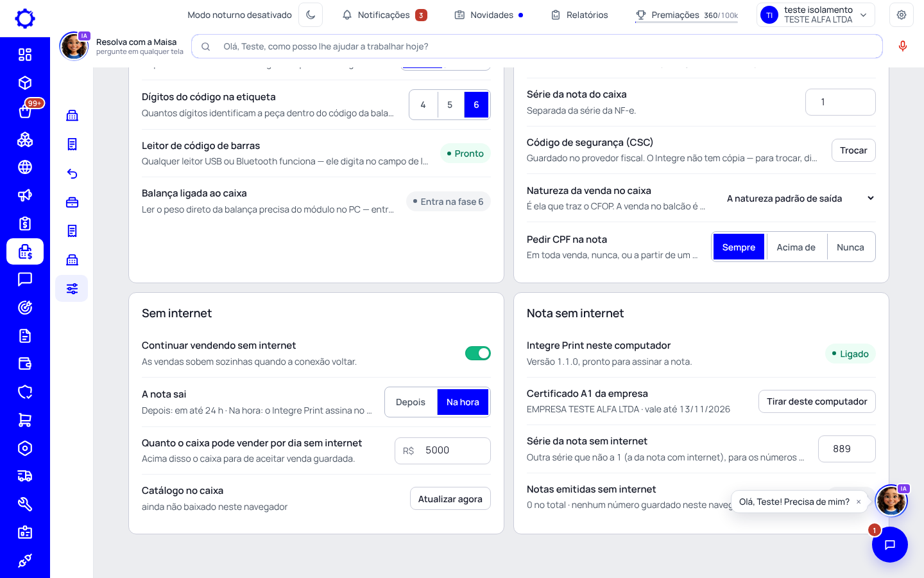Open the shopping bag icon with 99+ badge
This screenshot has width=924, height=578.
25,111
